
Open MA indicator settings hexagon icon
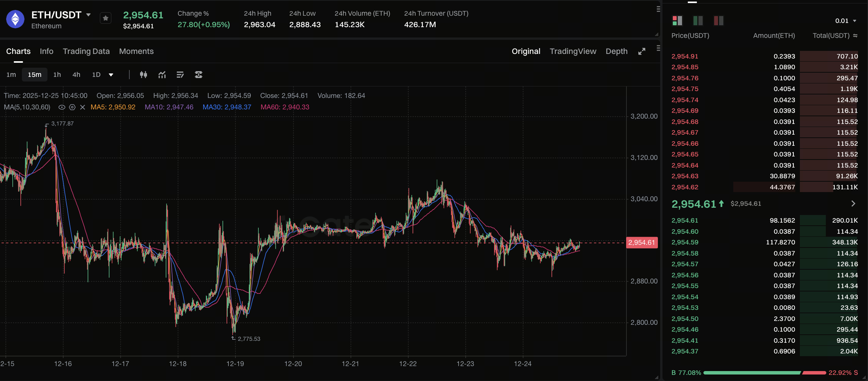coord(72,107)
